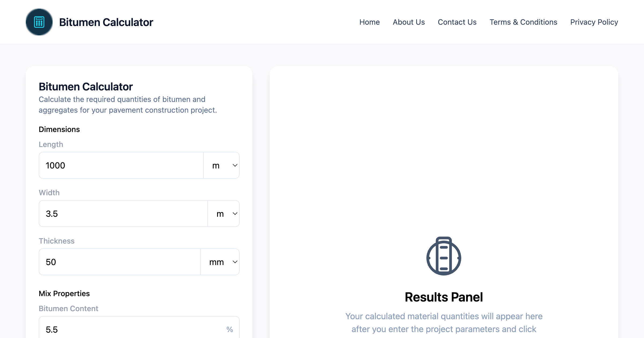Open the Width unit dropdown

tap(224, 214)
